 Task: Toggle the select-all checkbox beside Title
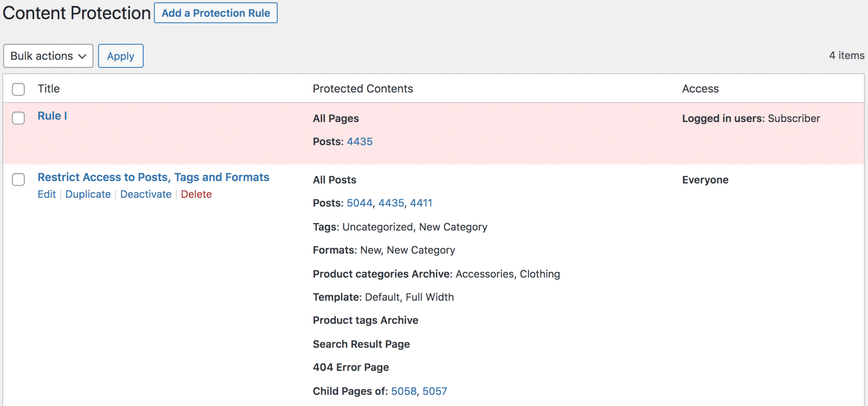(18, 89)
